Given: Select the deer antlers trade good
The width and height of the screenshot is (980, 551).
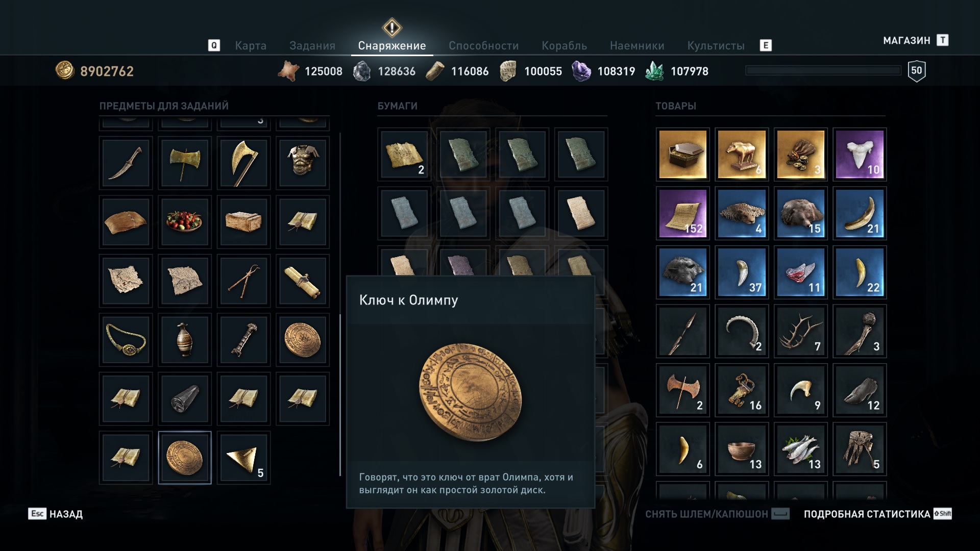Looking at the screenshot, I should point(800,331).
